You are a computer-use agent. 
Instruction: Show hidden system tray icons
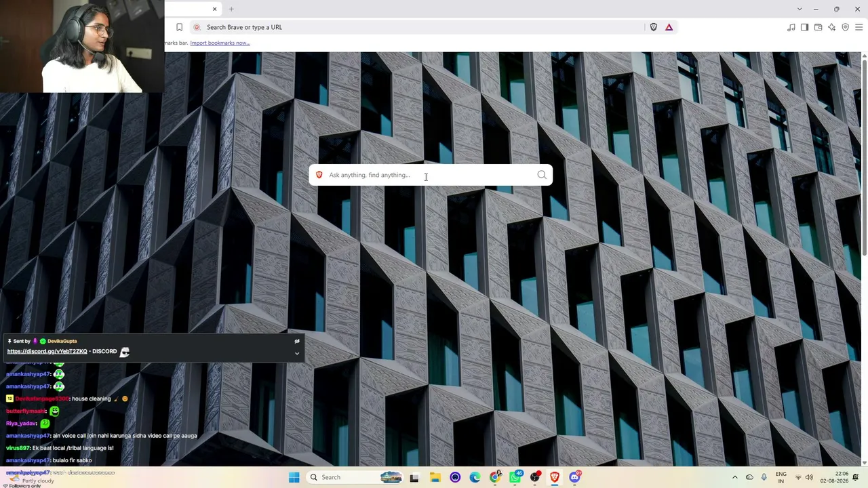click(734, 477)
